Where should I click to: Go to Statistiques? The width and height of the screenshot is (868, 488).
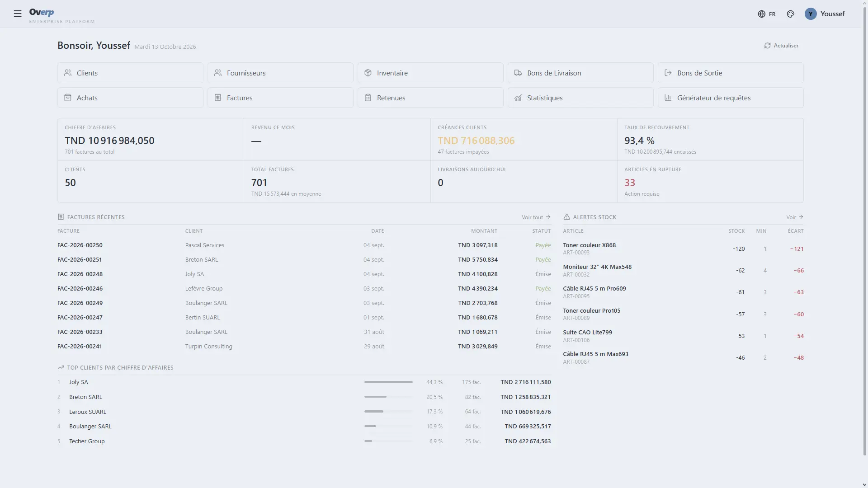[580, 98]
